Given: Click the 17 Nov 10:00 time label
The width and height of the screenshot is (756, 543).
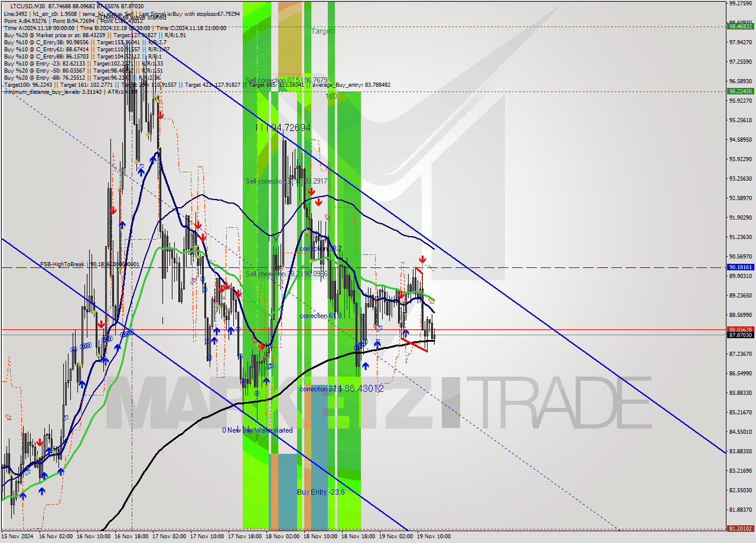Looking at the screenshot, I should click(x=206, y=537).
